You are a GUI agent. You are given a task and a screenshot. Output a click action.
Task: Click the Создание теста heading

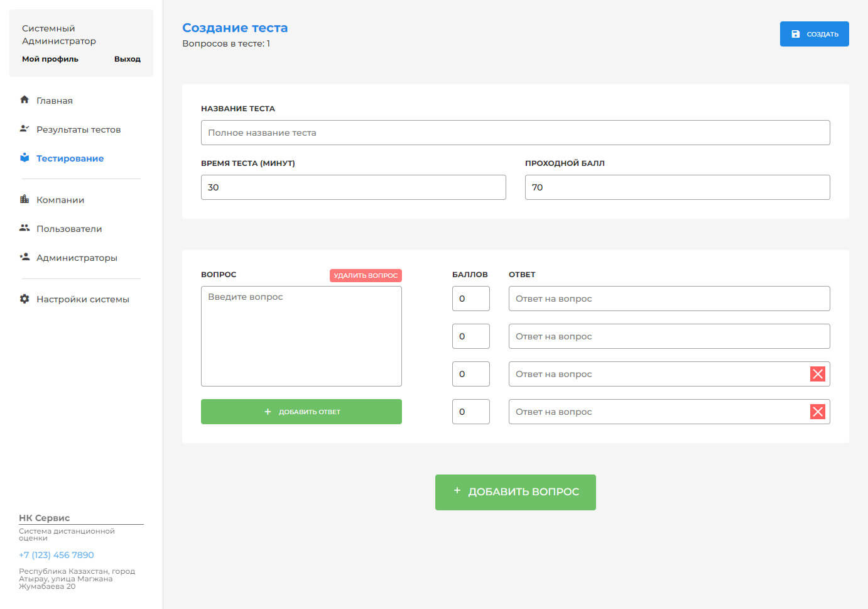coord(235,28)
